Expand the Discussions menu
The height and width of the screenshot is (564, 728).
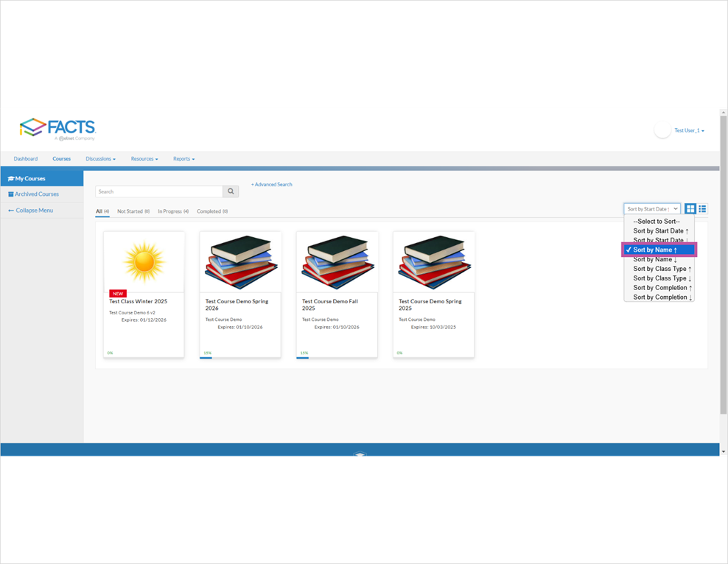[x=100, y=158]
